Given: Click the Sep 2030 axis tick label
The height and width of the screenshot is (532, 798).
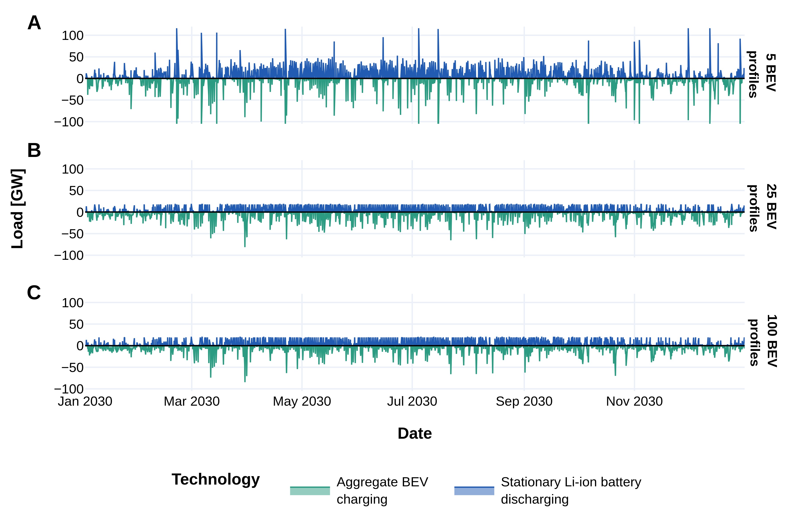Looking at the screenshot, I should 524,401.
